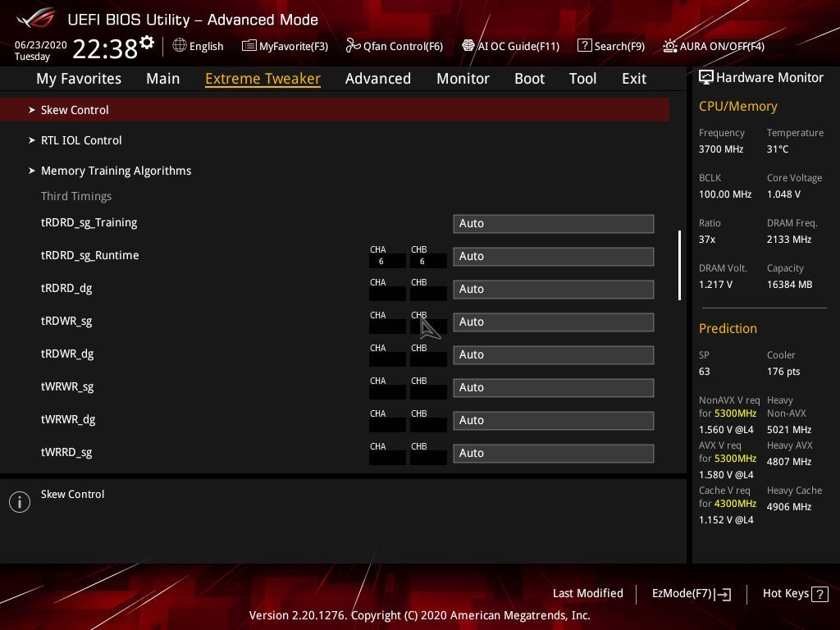Open time settings gear icon
This screenshot has width=840, height=630.
click(x=147, y=43)
